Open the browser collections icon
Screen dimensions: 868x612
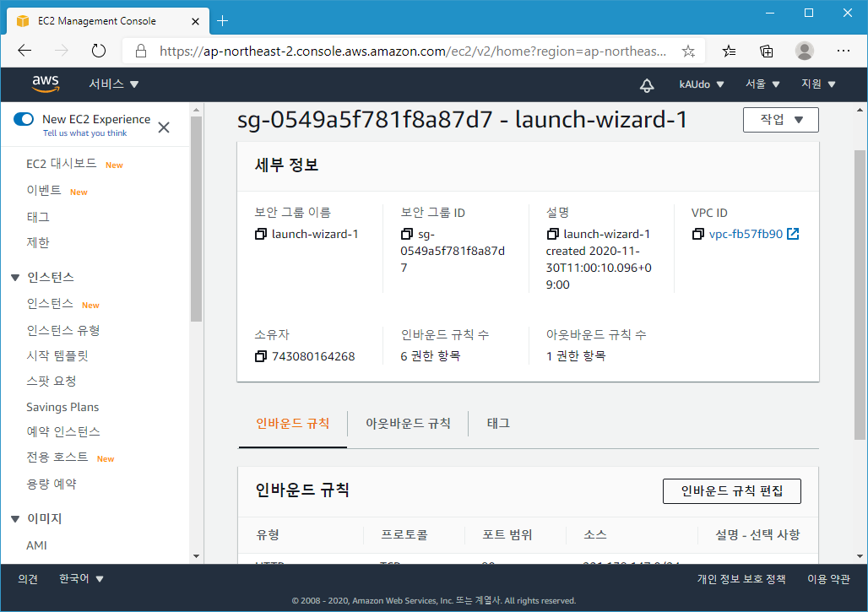click(766, 51)
